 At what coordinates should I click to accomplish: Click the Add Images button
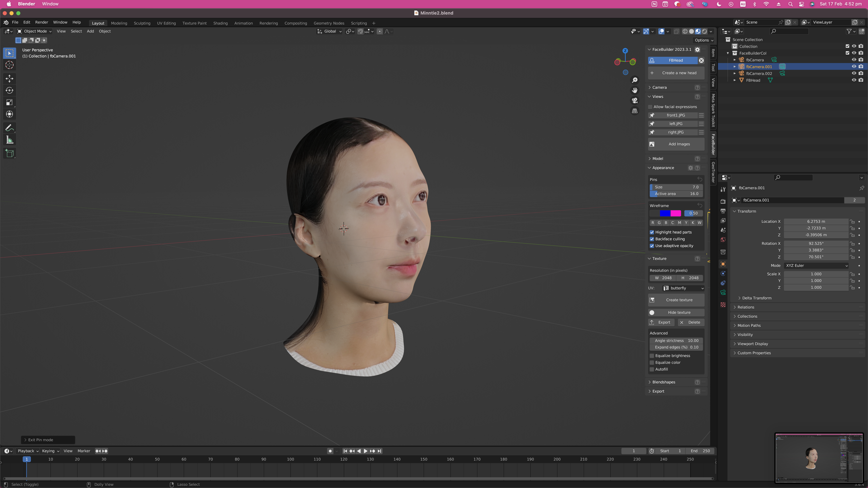click(x=676, y=144)
